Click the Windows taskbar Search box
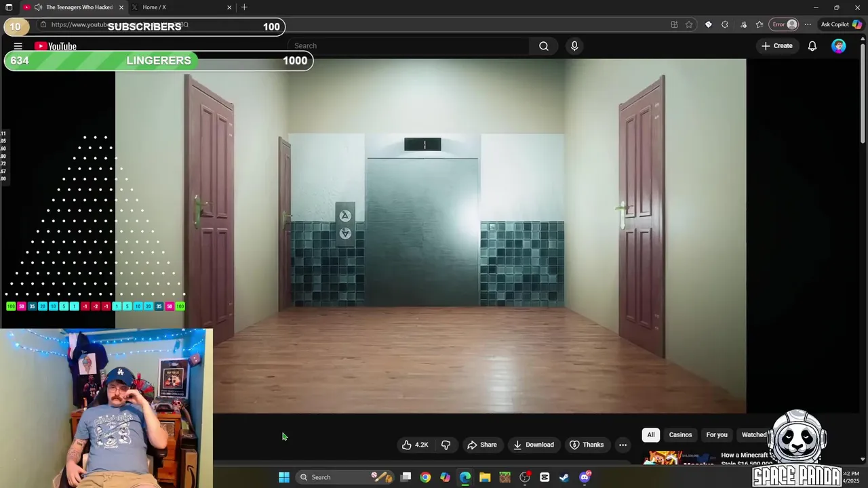The height and width of the screenshot is (488, 868). [344, 477]
